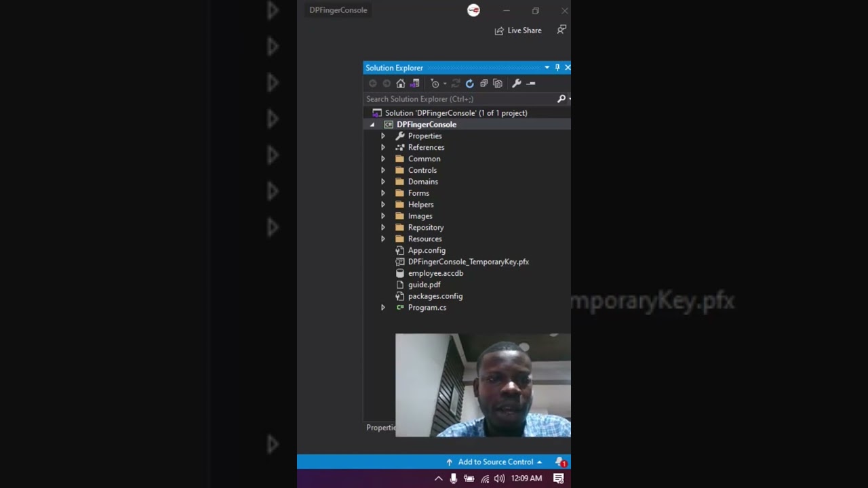The image size is (868, 488).
Task: Click the 12:09 AM taskbar clock
Action: coord(526,479)
